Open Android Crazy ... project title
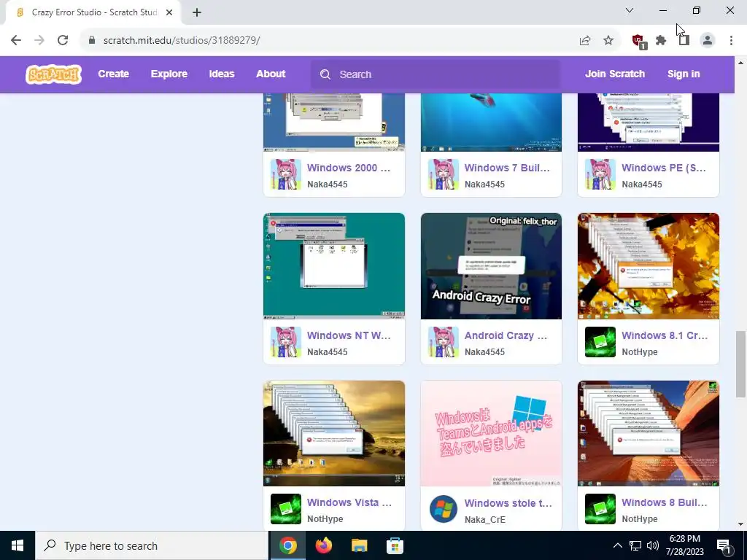747x560 pixels. tap(506, 335)
